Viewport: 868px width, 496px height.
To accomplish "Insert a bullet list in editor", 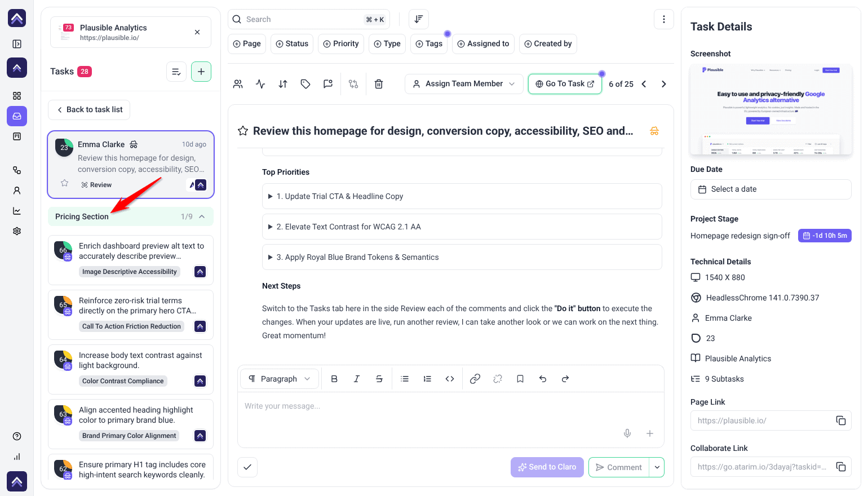I will (x=405, y=379).
